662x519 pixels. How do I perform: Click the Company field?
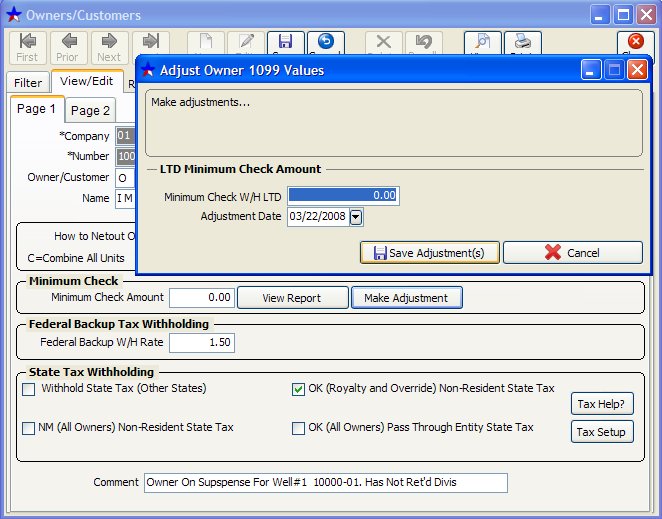click(125, 136)
